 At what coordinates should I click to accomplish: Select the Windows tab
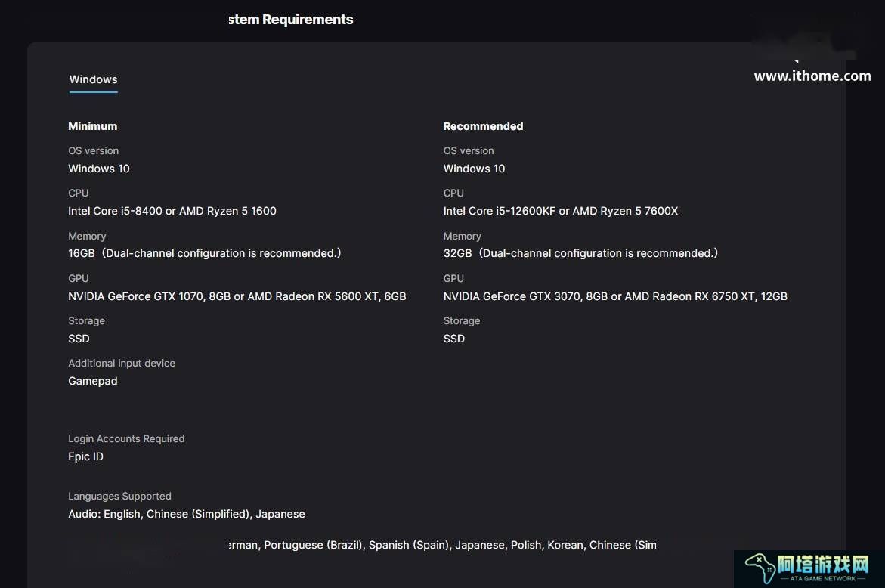[93, 79]
